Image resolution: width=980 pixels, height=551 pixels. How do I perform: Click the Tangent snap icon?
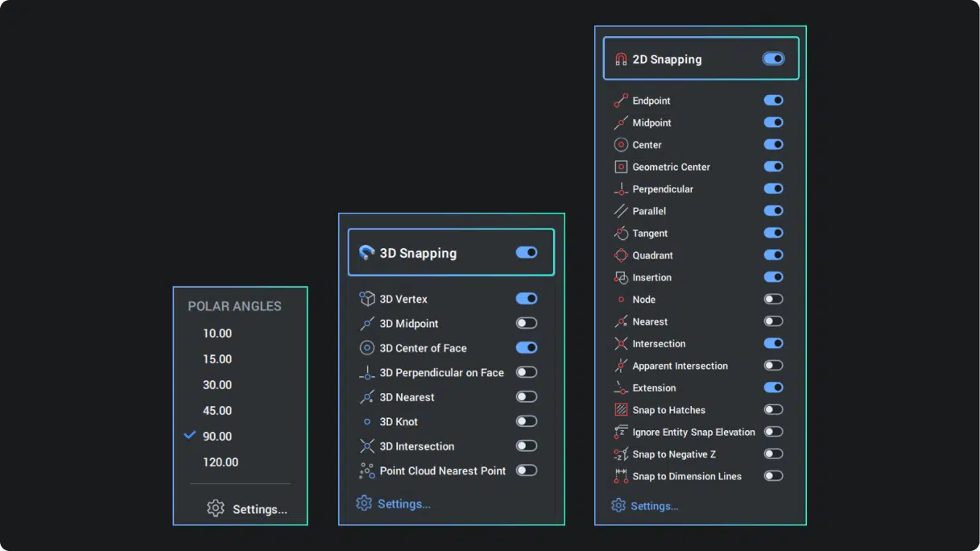coord(620,233)
